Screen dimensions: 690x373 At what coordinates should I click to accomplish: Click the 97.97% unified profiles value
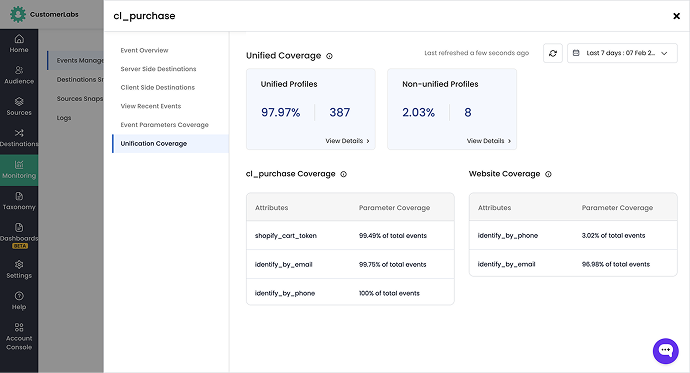280,113
